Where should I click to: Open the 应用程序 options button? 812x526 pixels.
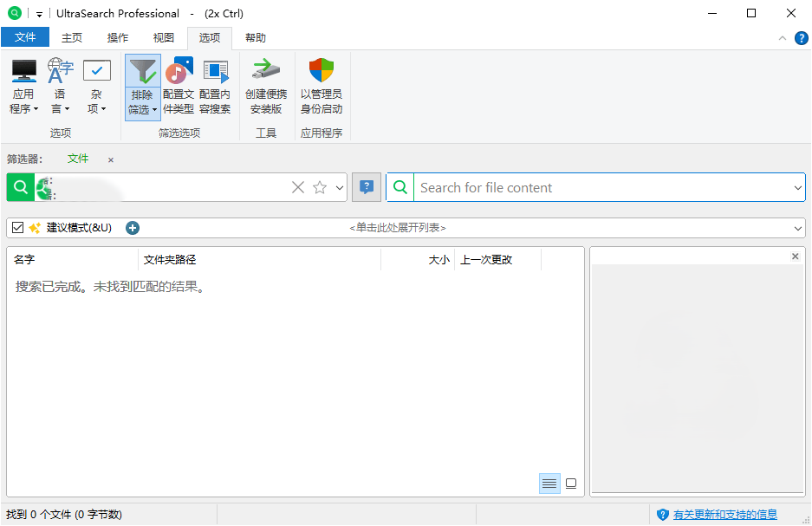23,87
